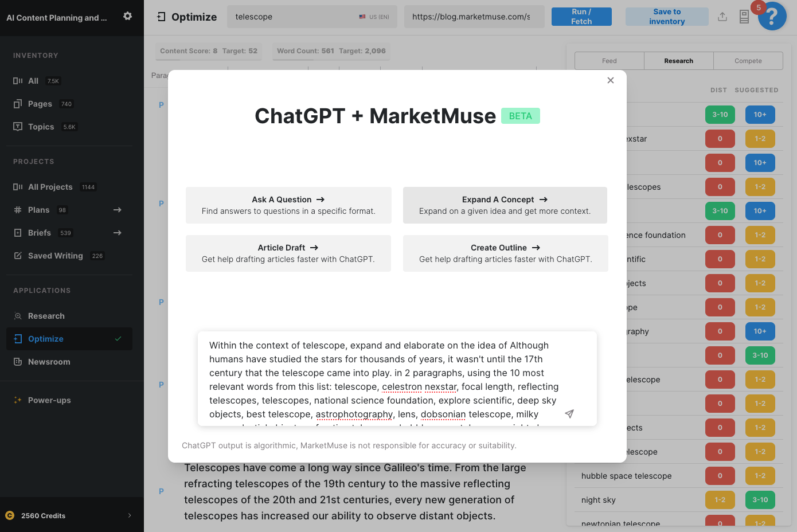Click the 3-10 suggested badge for night sky

tap(760, 500)
